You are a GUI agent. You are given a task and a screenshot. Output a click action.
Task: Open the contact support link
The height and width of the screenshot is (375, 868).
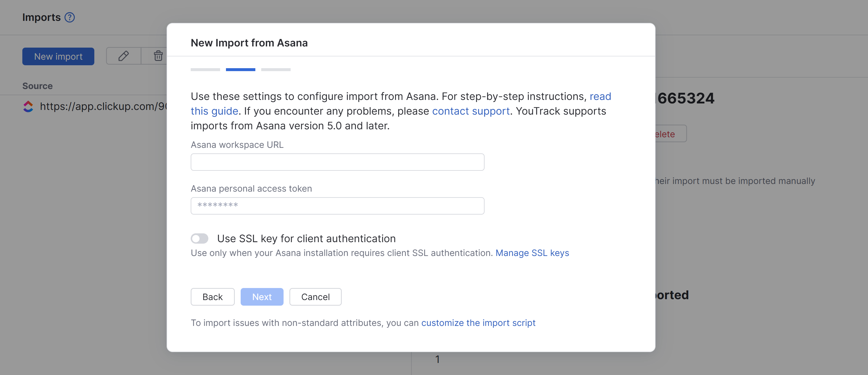pos(471,111)
